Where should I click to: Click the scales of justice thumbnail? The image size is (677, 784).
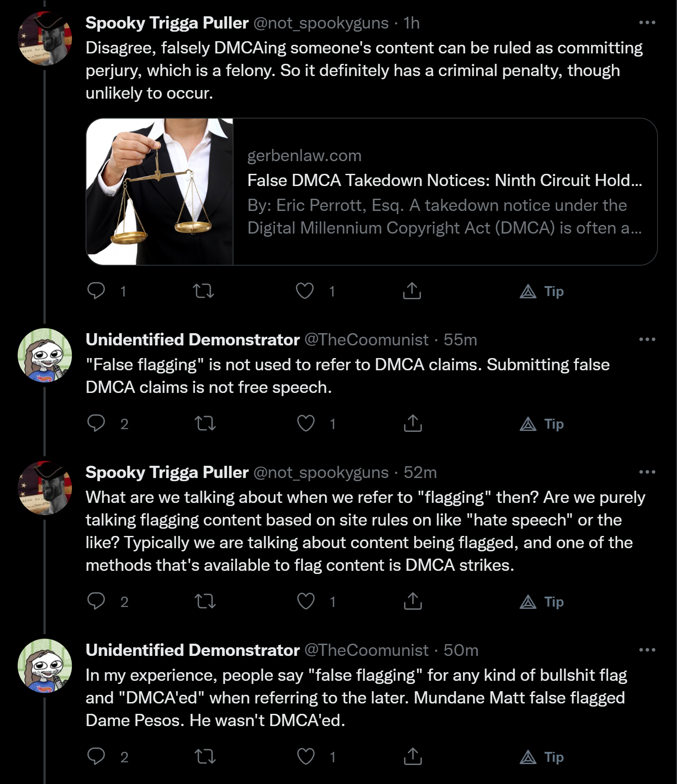point(160,192)
